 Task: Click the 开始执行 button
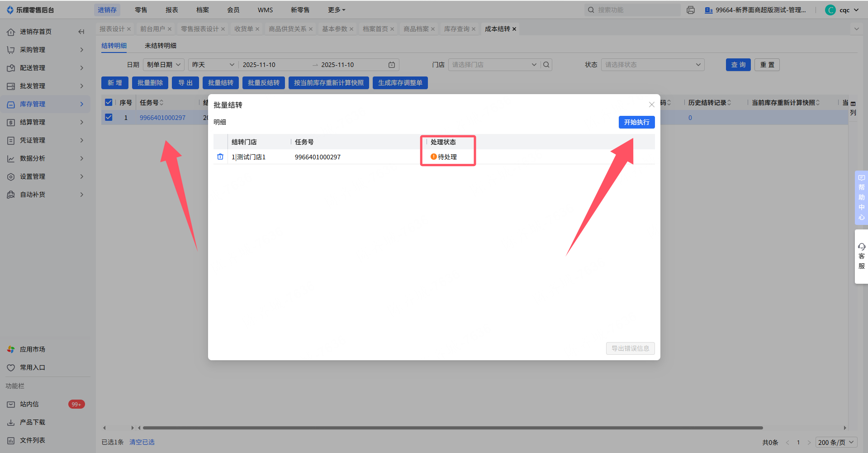coord(636,122)
